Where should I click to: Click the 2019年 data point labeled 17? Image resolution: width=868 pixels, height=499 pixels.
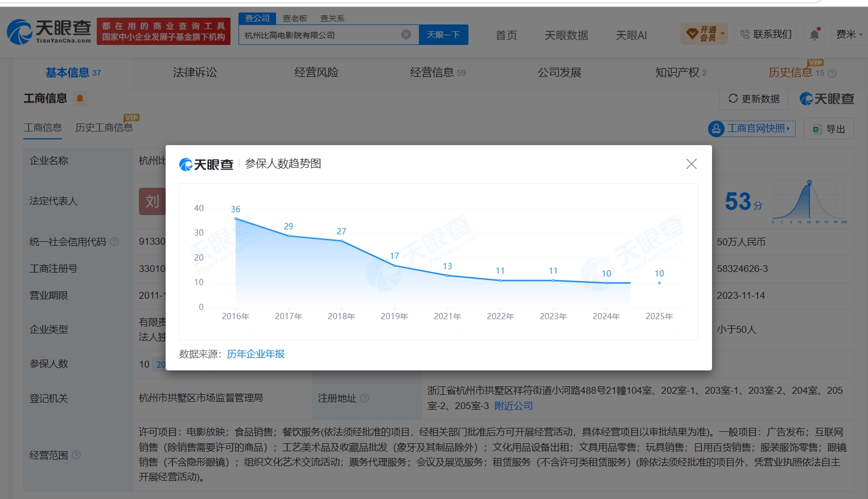tap(394, 266)
